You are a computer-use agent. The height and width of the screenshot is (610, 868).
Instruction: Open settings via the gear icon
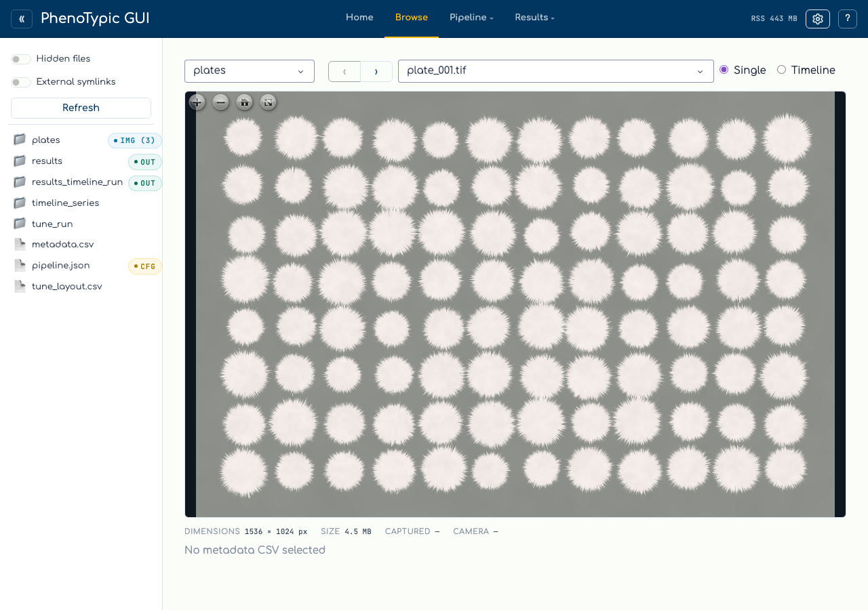pos(818,19)
